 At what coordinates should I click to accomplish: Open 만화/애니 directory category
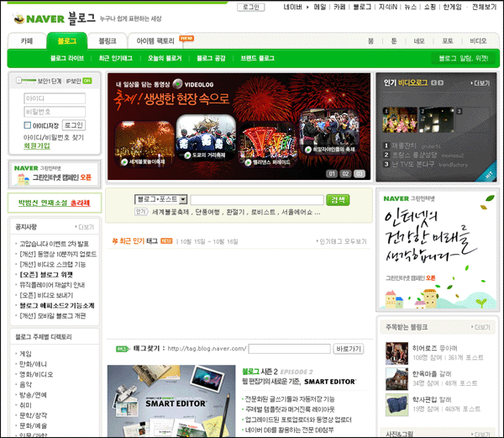pyautogui.click(x=33, y=364)
